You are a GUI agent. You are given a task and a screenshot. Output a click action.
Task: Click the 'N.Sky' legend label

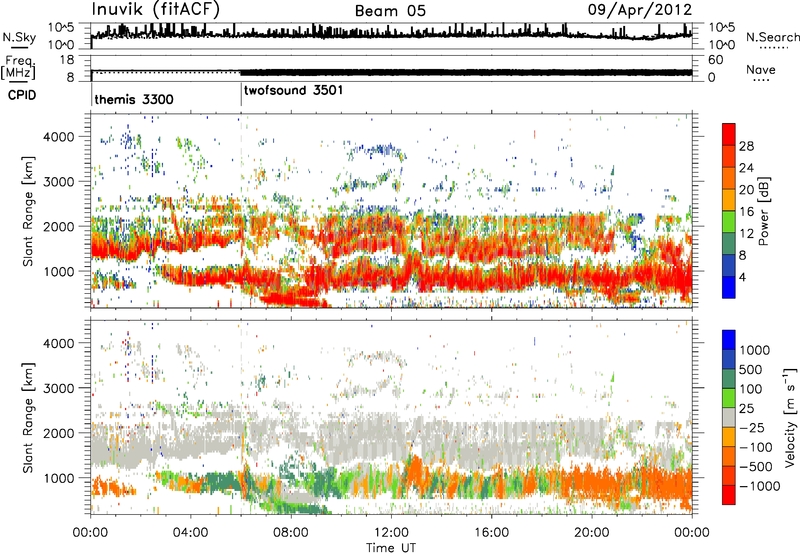(19, 37)
